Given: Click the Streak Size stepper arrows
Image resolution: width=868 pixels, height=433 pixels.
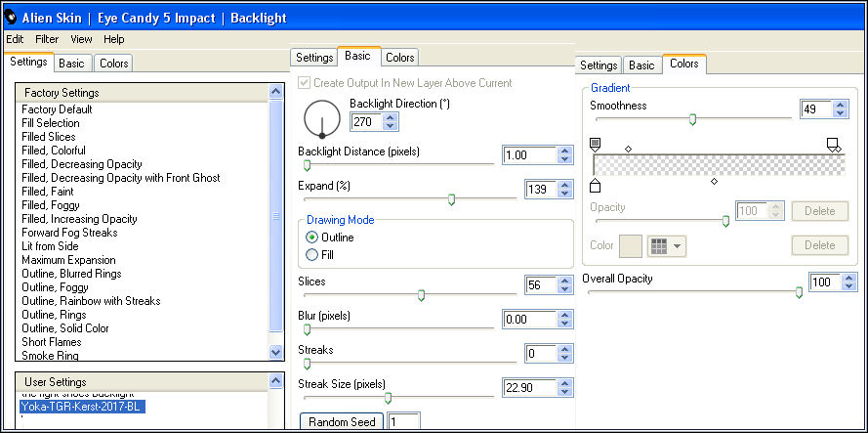Looking at the screenshot, I should [x=564, y=387].
